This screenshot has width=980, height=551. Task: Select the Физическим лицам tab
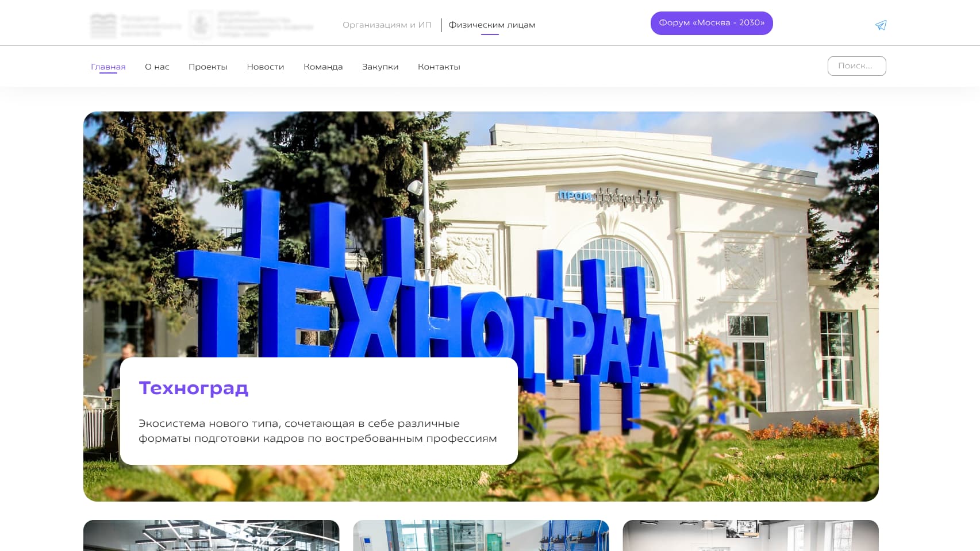point(491,25)
